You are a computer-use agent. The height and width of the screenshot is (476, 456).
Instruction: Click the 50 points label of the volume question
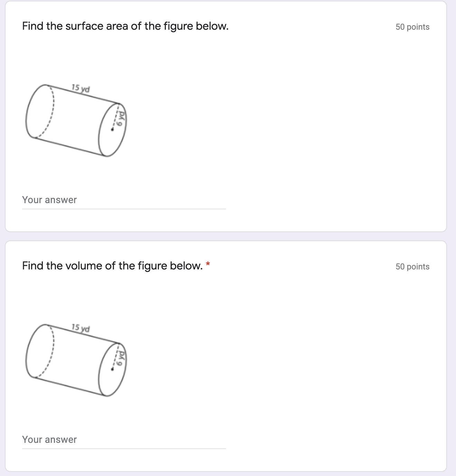coord(412,267)
